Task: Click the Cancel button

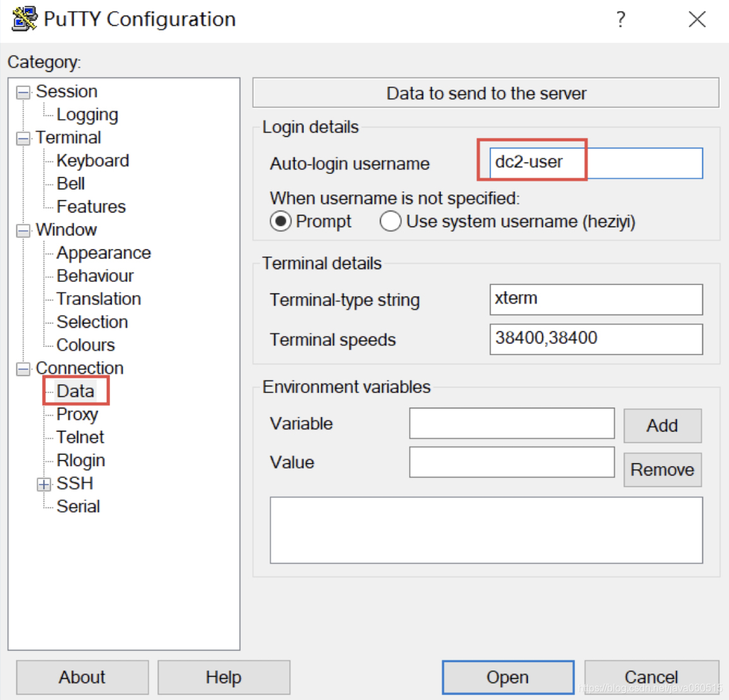Action: [651, 677]
